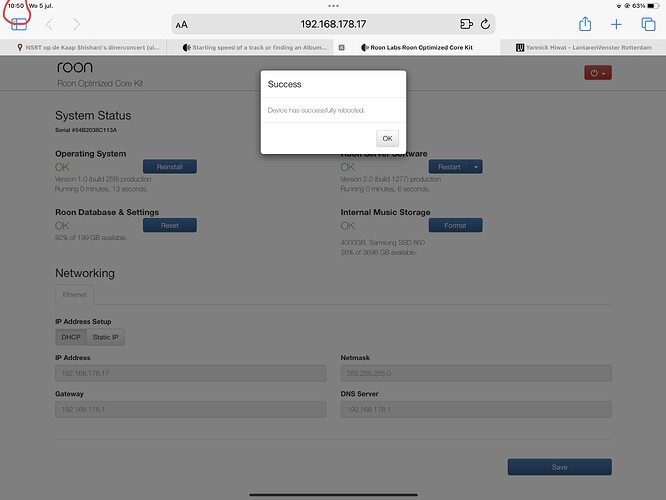Close the Roon Labs tab with X

pos(341,48)
